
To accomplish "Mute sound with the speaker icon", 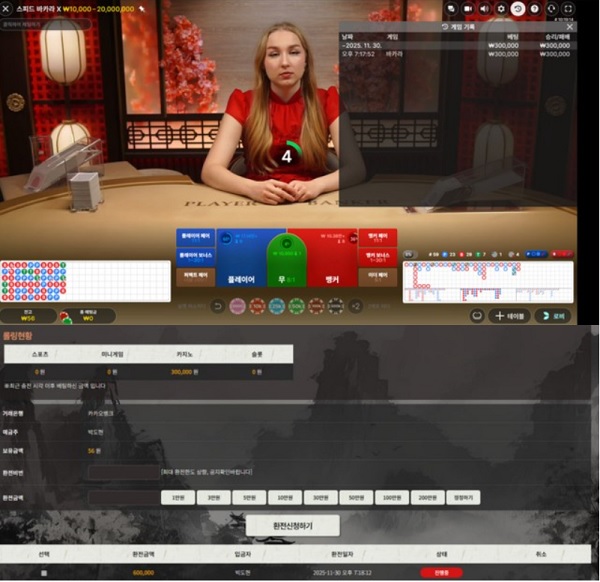I will pyautogui.click(x=484, y=8).
